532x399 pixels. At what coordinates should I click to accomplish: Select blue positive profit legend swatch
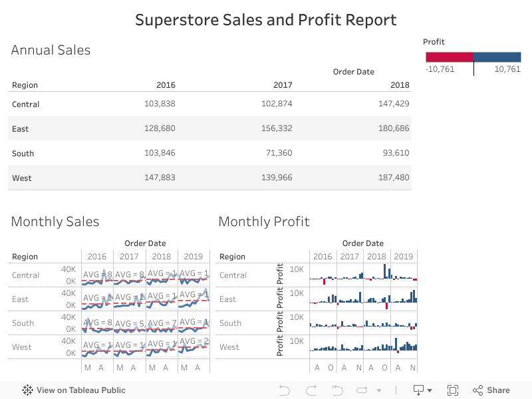(x=497, y=57)
